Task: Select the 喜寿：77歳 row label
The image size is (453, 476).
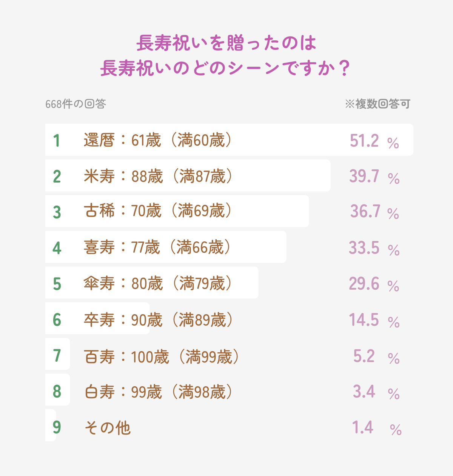Action: click(157, 247)
